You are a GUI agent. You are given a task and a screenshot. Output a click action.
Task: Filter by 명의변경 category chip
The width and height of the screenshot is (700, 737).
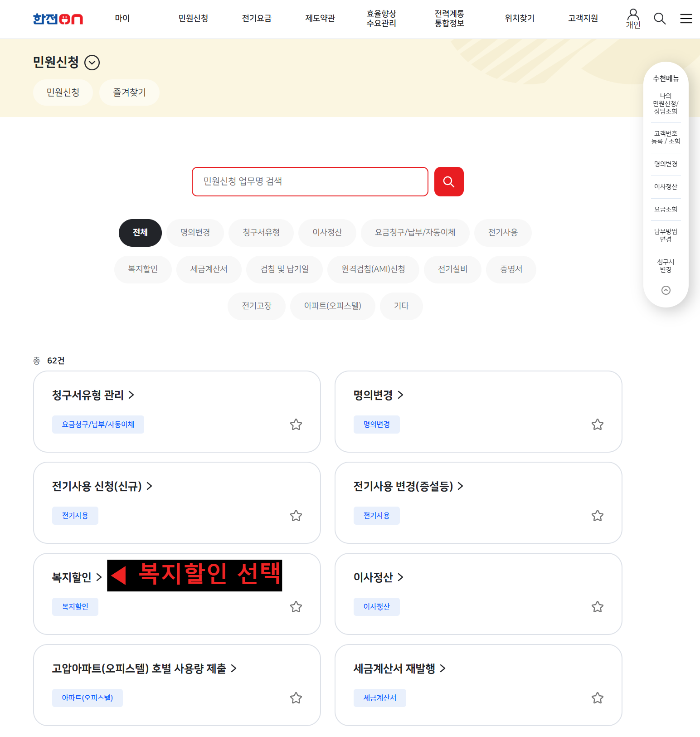coord(195,233)
